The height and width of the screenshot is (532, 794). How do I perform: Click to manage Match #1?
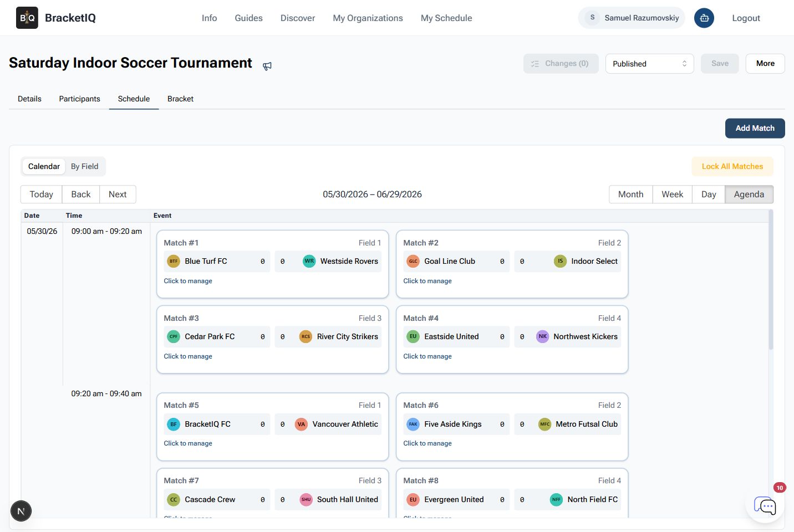(188, 281)
